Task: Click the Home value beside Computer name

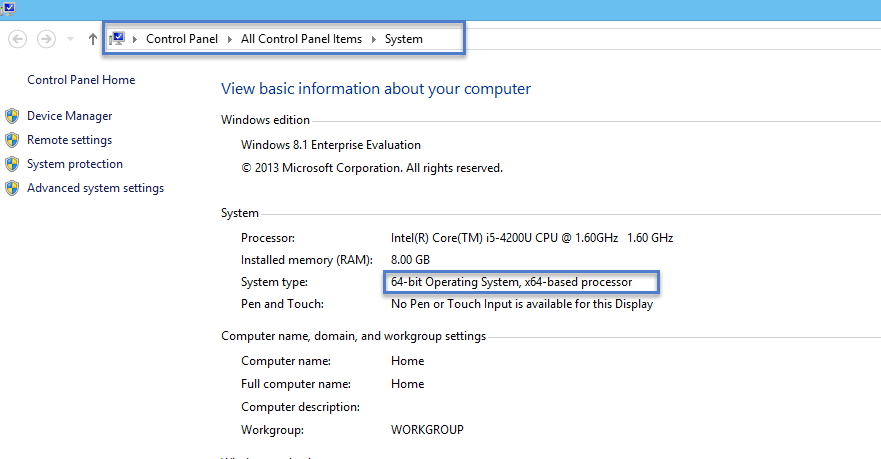Action: tap(407, 361)
